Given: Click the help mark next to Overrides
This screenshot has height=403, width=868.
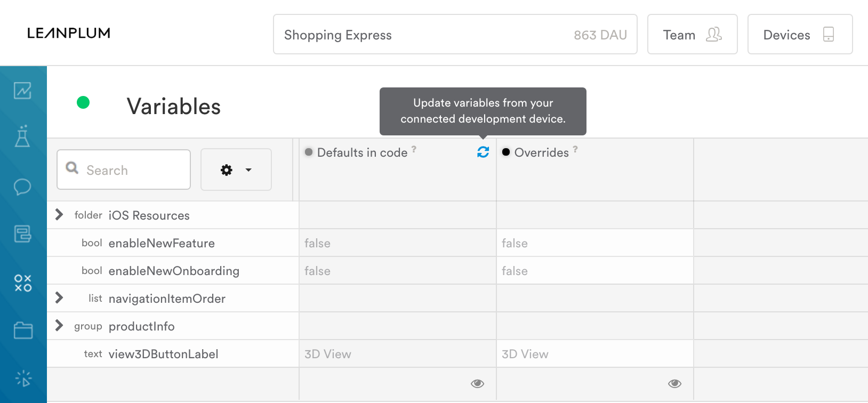Looking at the screenshot, I should 575,149.
